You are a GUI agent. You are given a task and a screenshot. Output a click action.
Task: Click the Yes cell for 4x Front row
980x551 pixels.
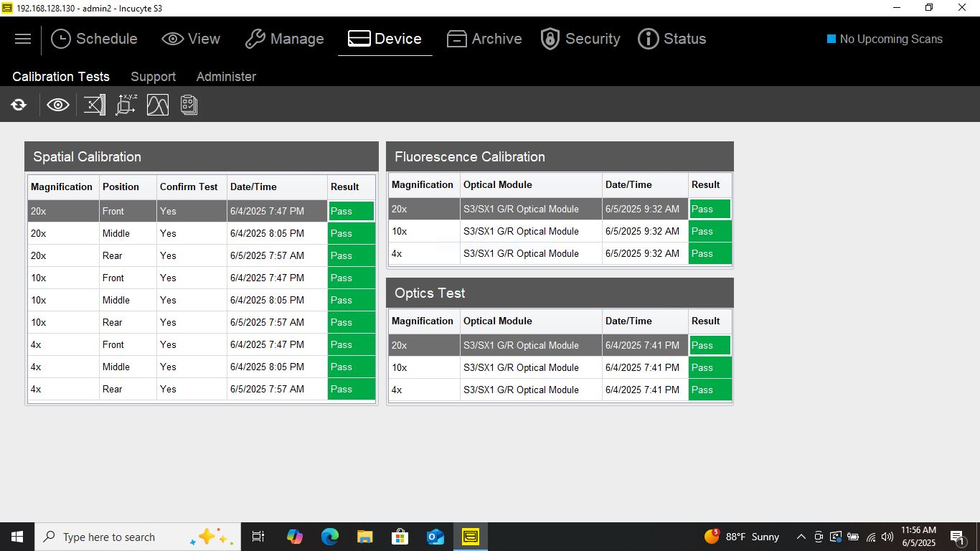tap(192, 344)
